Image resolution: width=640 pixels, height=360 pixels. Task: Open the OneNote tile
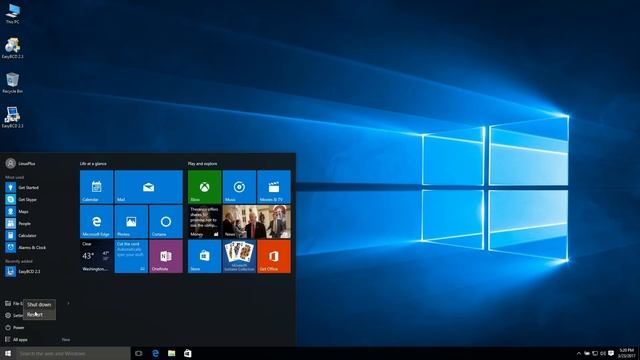pyautogui.click(x=166, y=256)
